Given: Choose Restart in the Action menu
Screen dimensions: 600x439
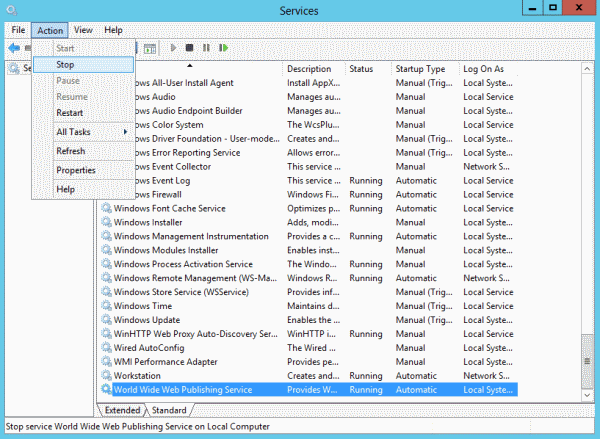Looking at the screenshot, I should coord(83,113).
